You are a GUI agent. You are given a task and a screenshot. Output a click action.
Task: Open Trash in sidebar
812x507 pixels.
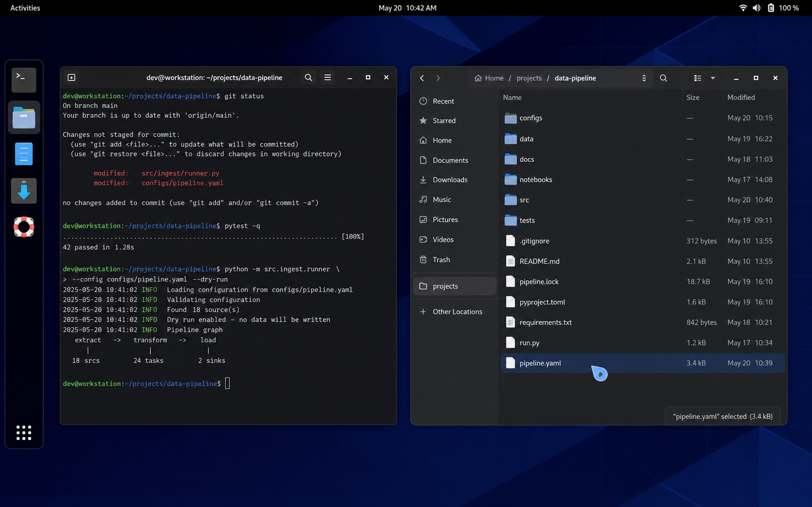(x=454, y=260)
